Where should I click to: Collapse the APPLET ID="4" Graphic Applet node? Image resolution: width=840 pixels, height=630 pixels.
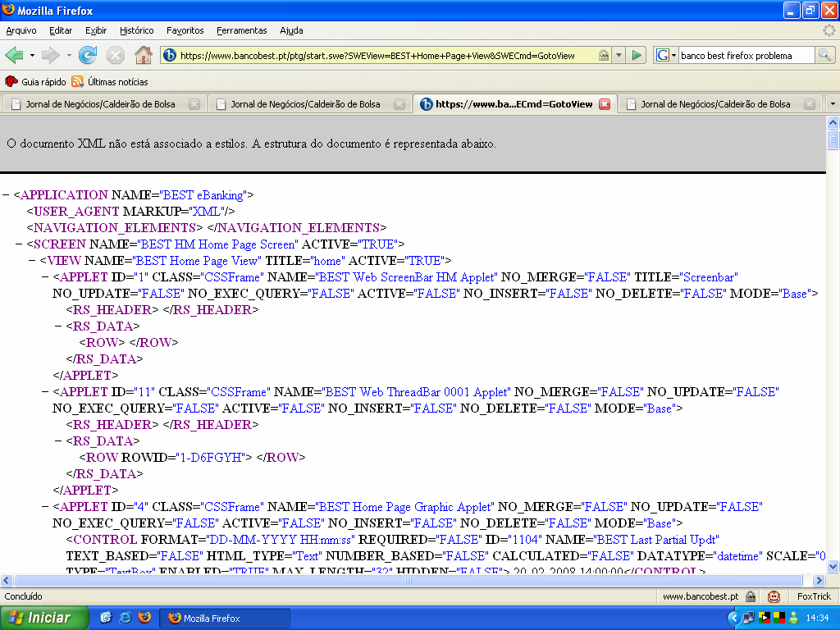(x=46, y=507)
